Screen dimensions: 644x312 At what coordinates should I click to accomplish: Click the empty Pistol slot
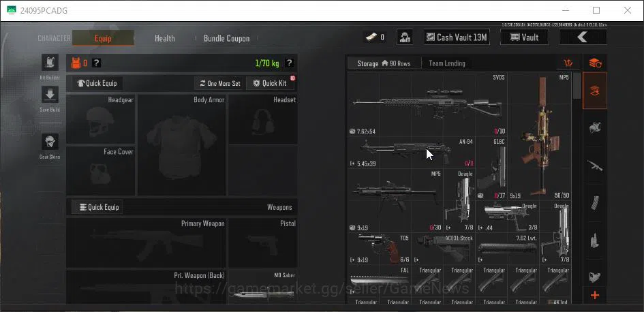coord(263,243)
